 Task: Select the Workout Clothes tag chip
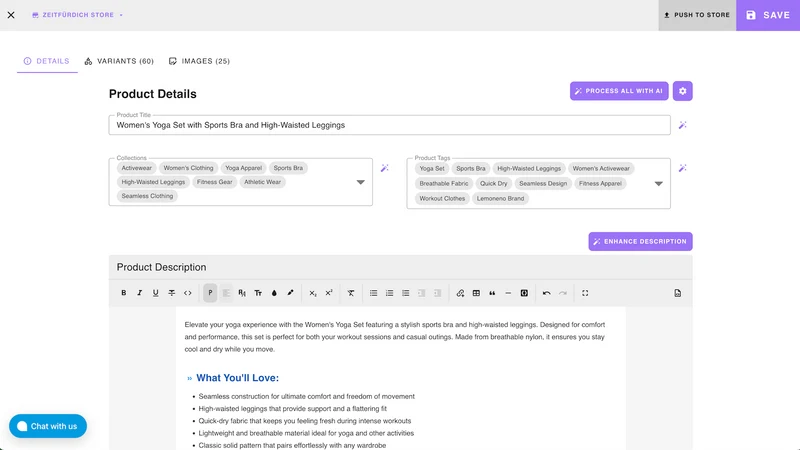pyautogui.click(x=442, y=198)
